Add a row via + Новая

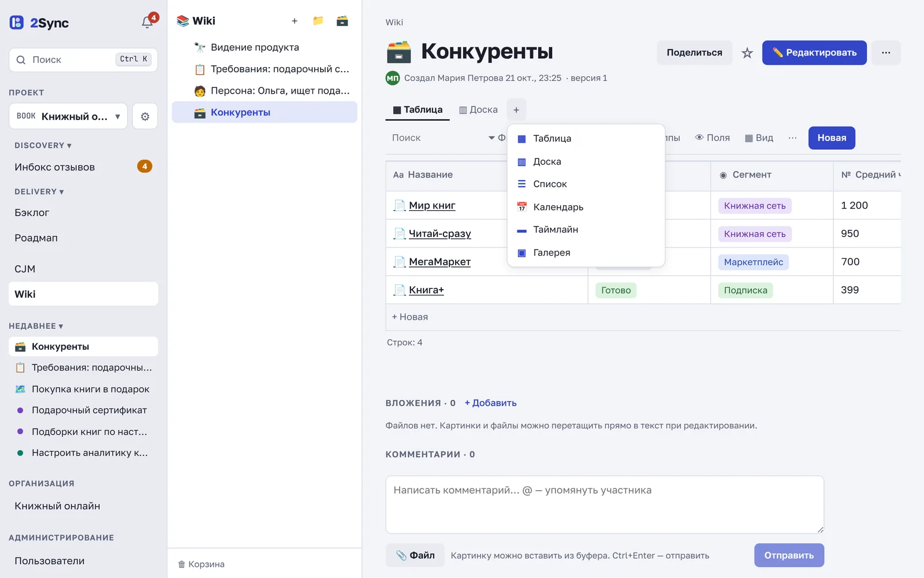[410, 317]
